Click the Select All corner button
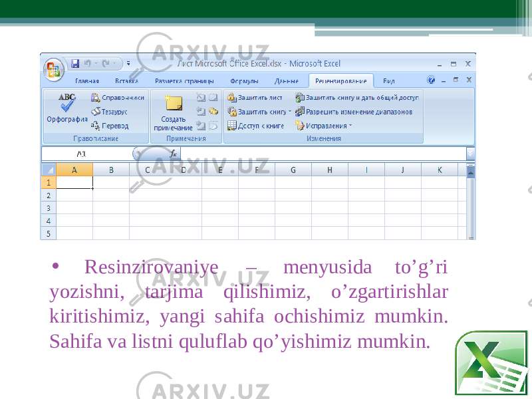The image size is (532, 399). pos(49,170)
